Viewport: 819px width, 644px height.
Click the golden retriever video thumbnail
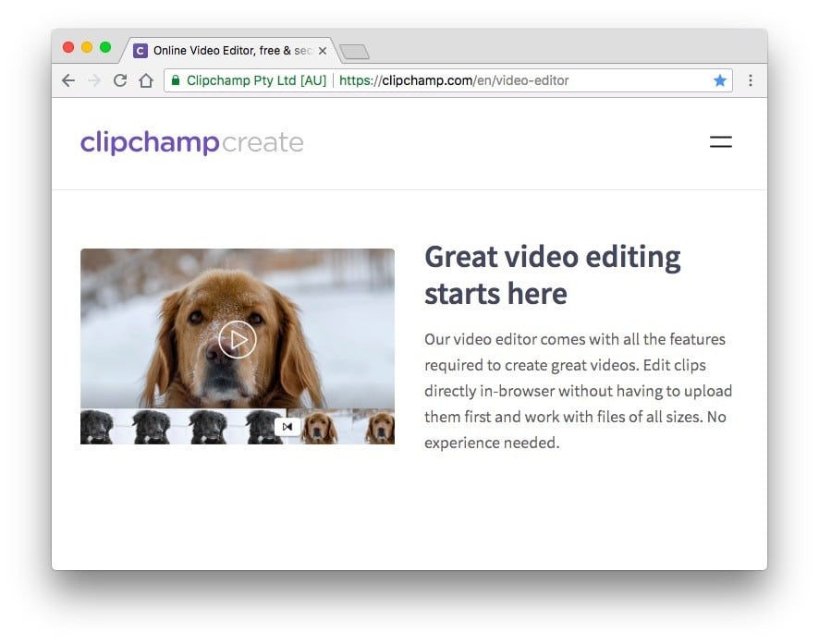click(237, 339)
